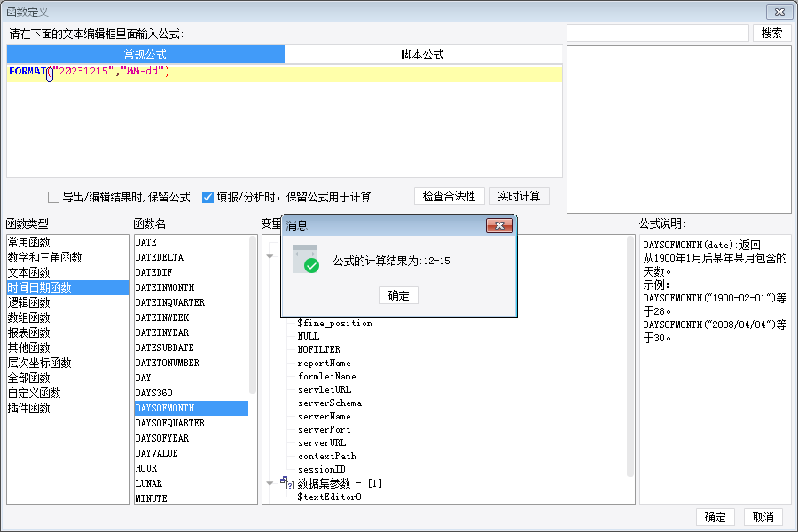The width and height of the screenshot is (798, 532).
Task: Click the 实时计算 button
Action: click(519, 197)
